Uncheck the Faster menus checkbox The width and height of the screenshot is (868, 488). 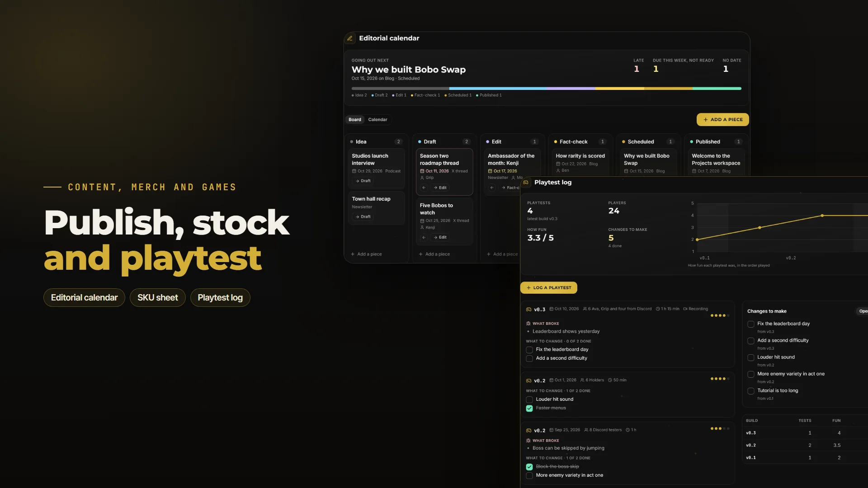click(529, 408)
